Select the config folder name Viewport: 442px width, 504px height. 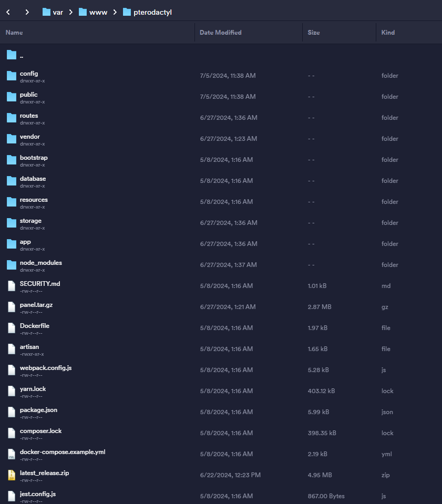point(29,74)
